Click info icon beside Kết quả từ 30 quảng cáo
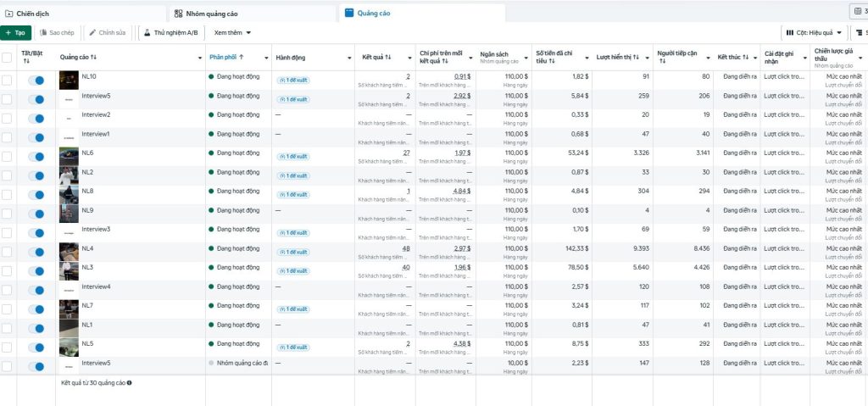 click(x=129, y=383)
